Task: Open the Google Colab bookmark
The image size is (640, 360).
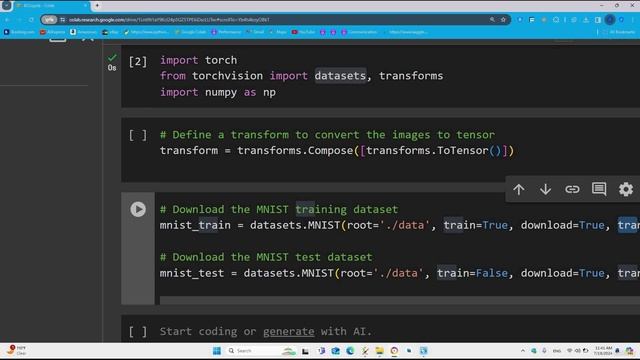Action: (191, 32)
